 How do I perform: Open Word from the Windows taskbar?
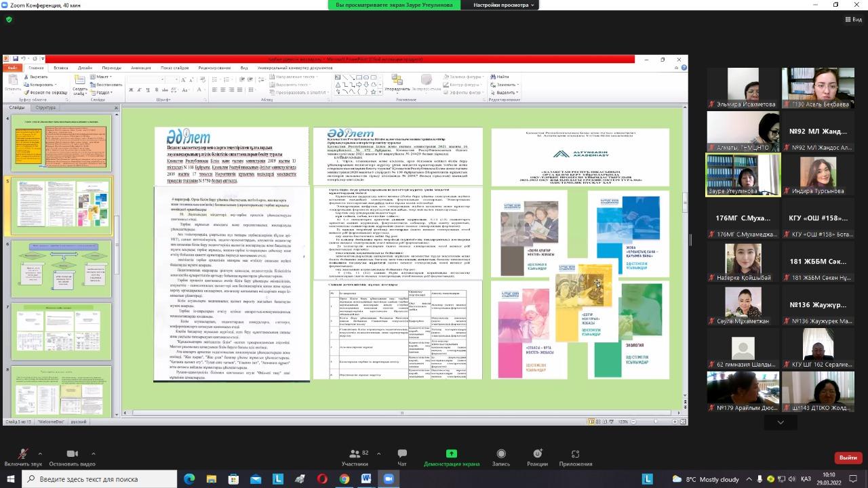coord(366,479)
